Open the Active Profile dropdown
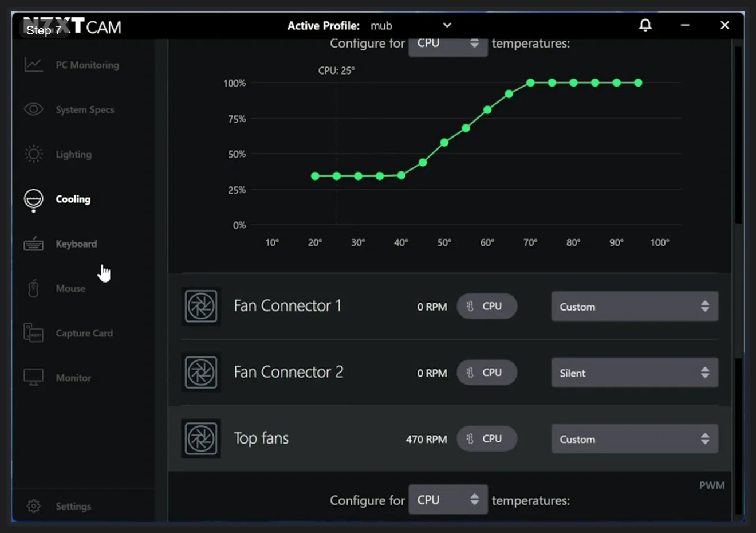Screen dimensions: 756x533 click(x=447, y=25)
